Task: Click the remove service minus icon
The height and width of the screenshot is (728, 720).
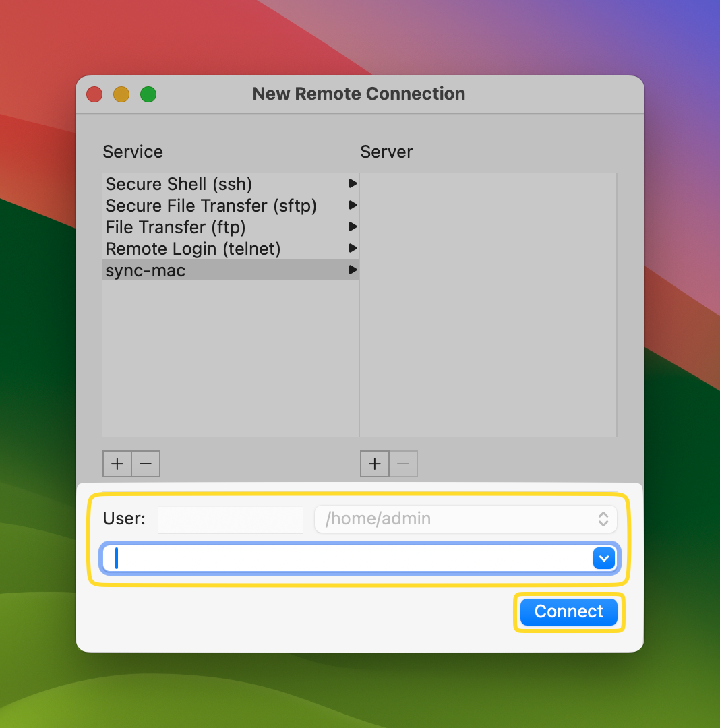Action: click(146, 464)
